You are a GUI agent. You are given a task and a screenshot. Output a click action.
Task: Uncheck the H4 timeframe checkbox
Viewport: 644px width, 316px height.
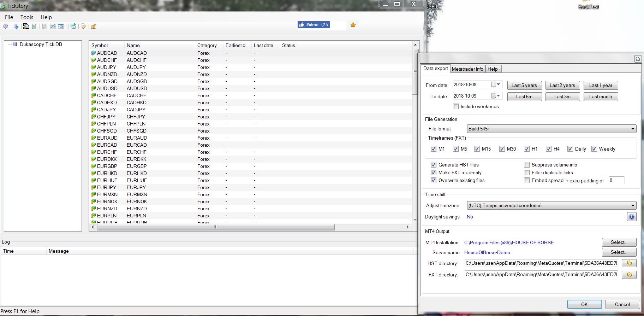pos(548,149)
